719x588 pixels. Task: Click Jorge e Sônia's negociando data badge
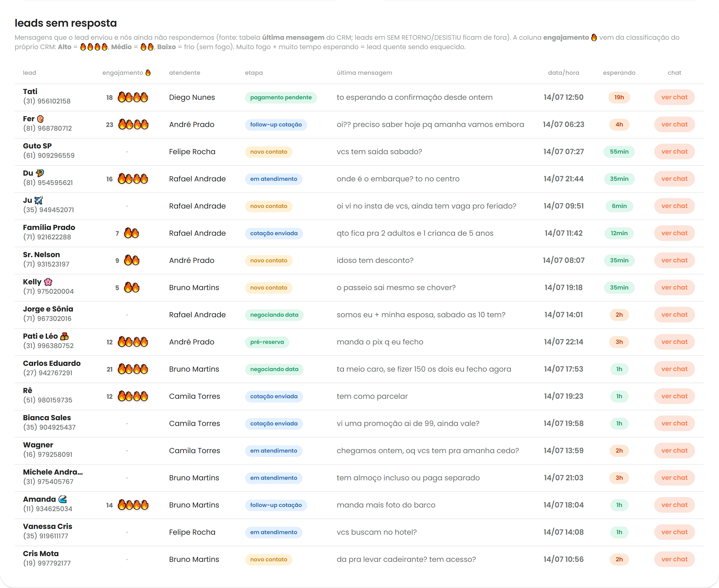(274, 315)
